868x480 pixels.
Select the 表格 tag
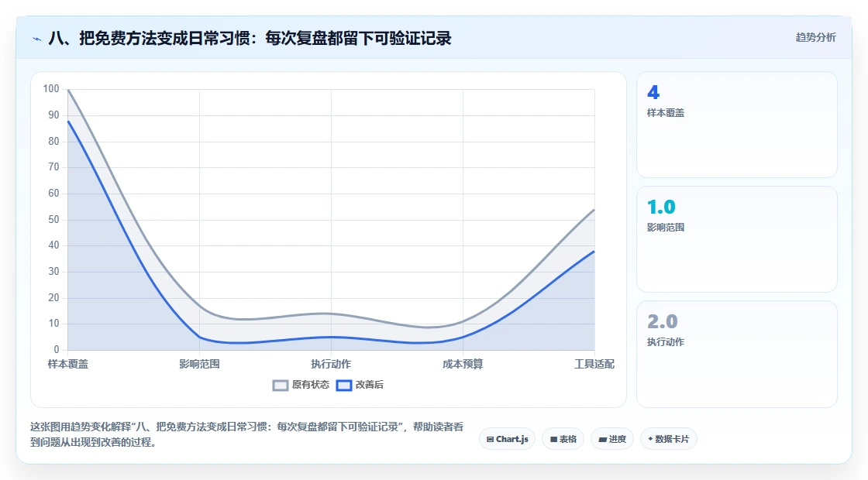tap(563, 439)
